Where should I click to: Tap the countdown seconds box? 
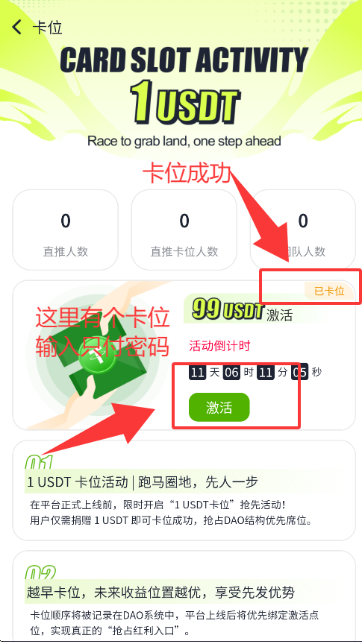click(299, 372)
